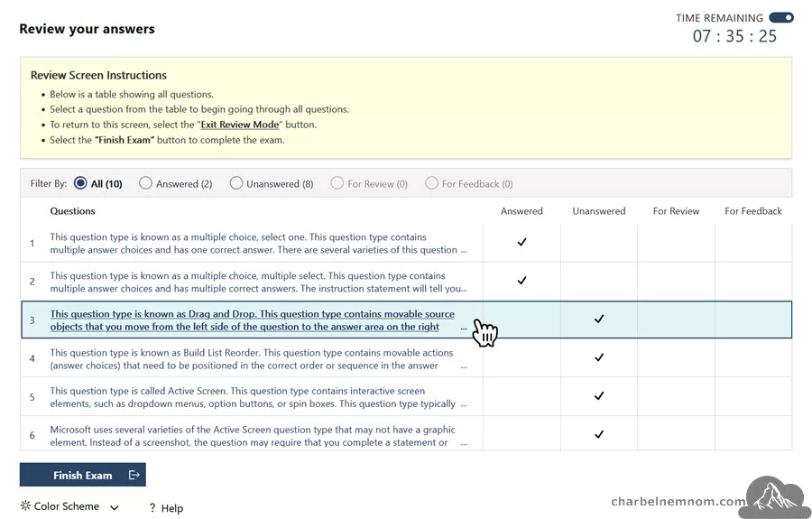Click the Unanswered checkmark for question 4
Screen dimensions: 812x519
(599, 357)
